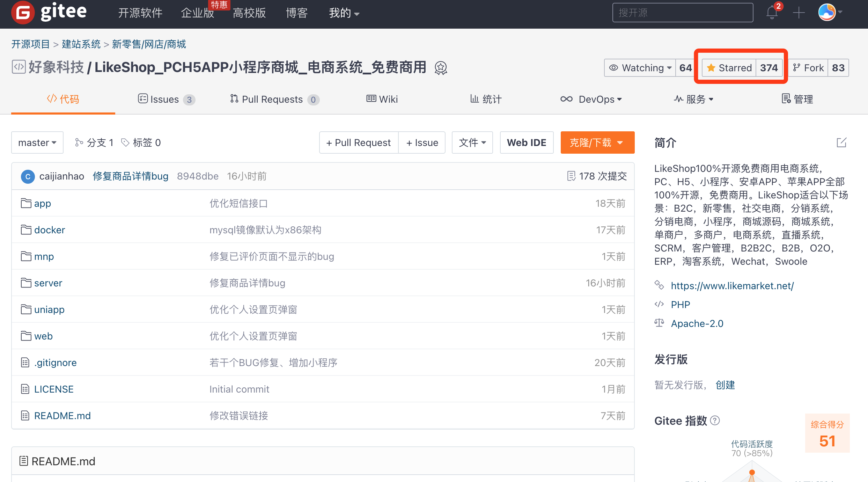Image resolution: width=868 pixels, height=482 pixels.
Task: Open 高校版 in top navigation
Action: coord(249,13)
